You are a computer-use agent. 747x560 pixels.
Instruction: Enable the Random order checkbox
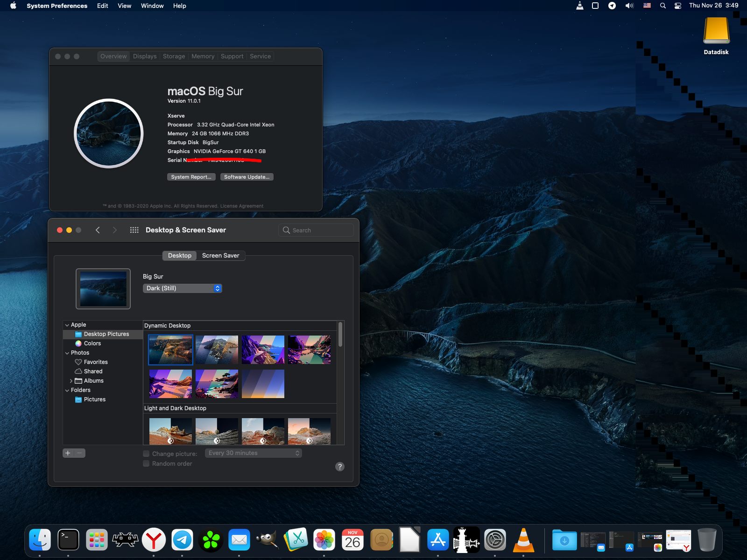(x=147, y=463)
